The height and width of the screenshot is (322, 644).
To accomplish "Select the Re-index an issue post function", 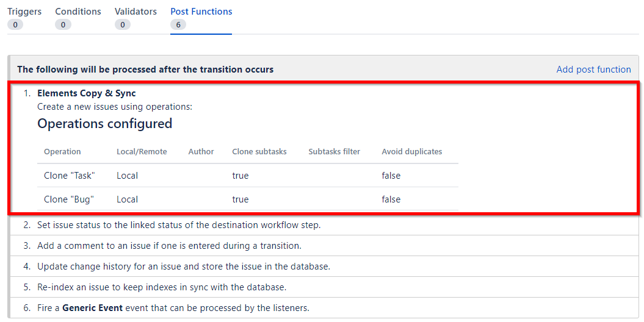I will click(x=161, y=287).
